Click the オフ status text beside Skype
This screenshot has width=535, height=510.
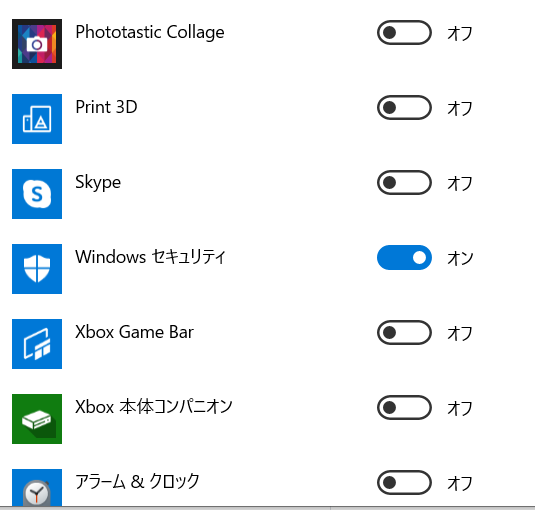460,183
